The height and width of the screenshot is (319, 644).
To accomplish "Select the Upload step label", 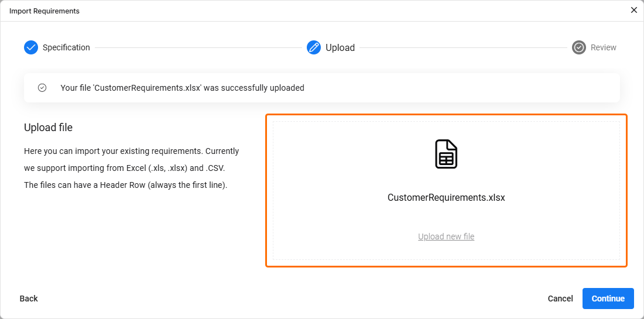I will click(340, 47).
